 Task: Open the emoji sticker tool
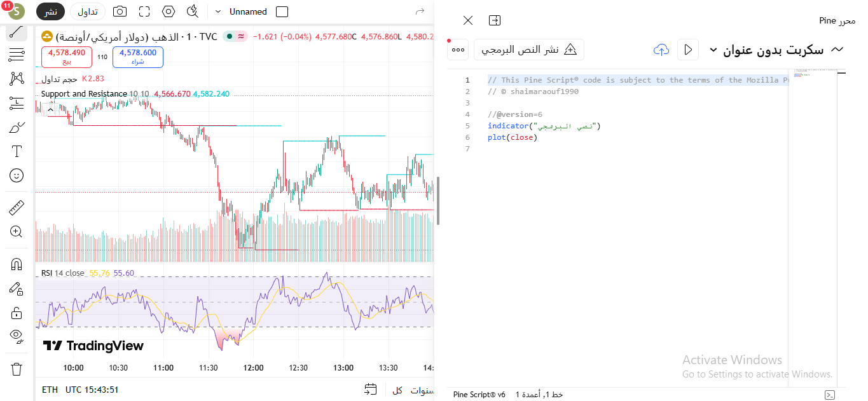tap(17, 175)
